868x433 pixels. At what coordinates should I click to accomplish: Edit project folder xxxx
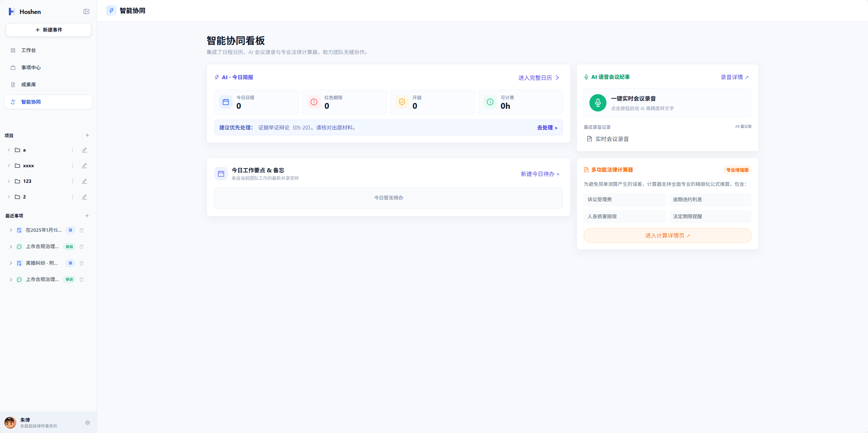pyautogui.click(x=84, y=166)
